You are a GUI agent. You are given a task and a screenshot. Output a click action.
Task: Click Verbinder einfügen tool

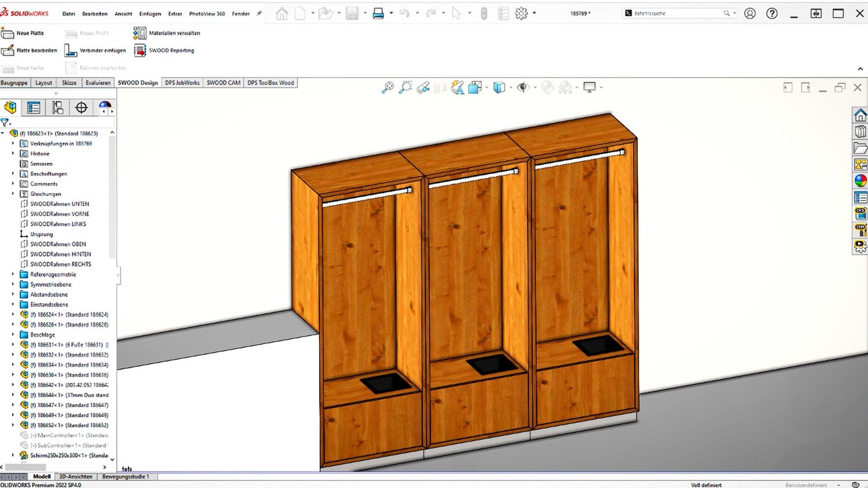click(x=95, y=50)
